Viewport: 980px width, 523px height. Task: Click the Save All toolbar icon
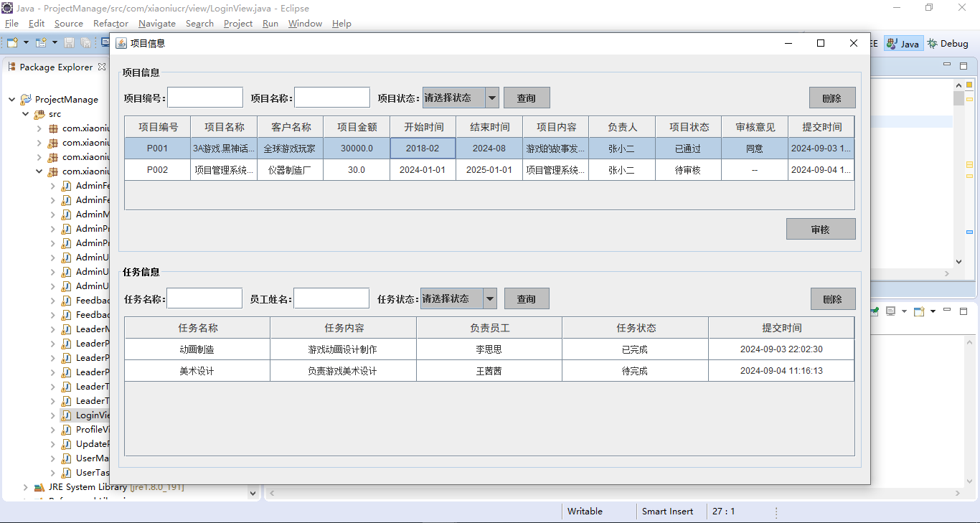pyautogui.click(x=85, y=43)
